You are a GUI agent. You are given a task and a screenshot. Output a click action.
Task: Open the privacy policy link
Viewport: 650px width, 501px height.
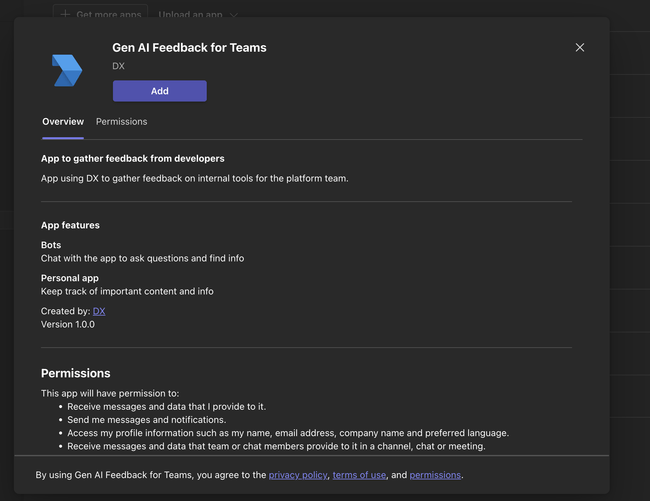pos(298,475)
